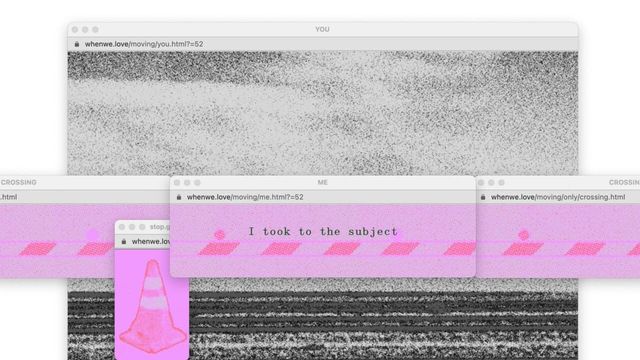The width and height of the screenshot is (640, 360).
Task: Select the YOU window address bar URL
Action: [144, 44]
